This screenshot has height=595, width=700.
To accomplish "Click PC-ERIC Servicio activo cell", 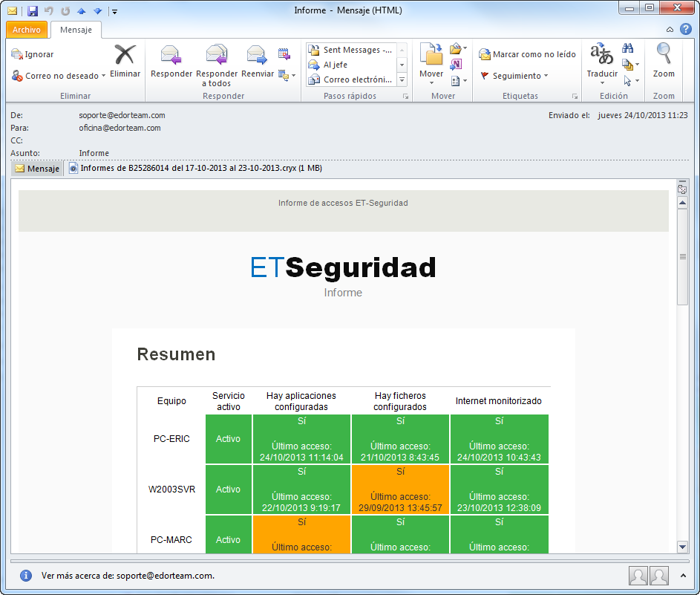I will [228, 439].
